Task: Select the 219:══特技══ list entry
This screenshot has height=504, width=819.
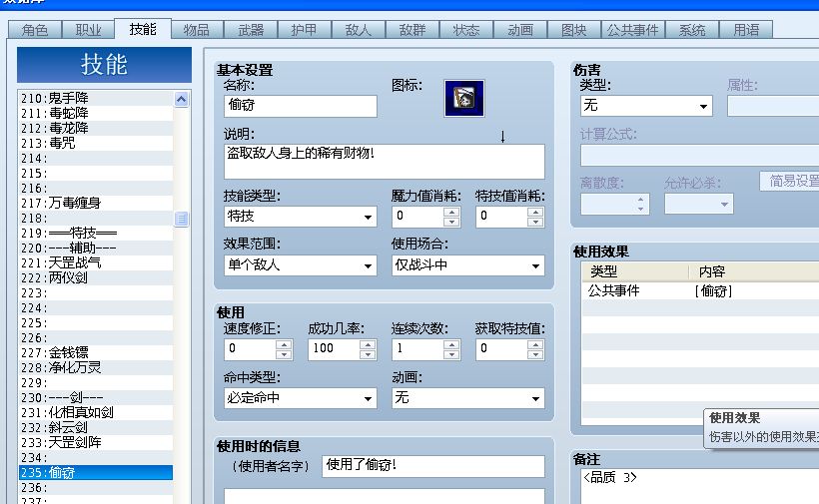Action: [96, 234]
